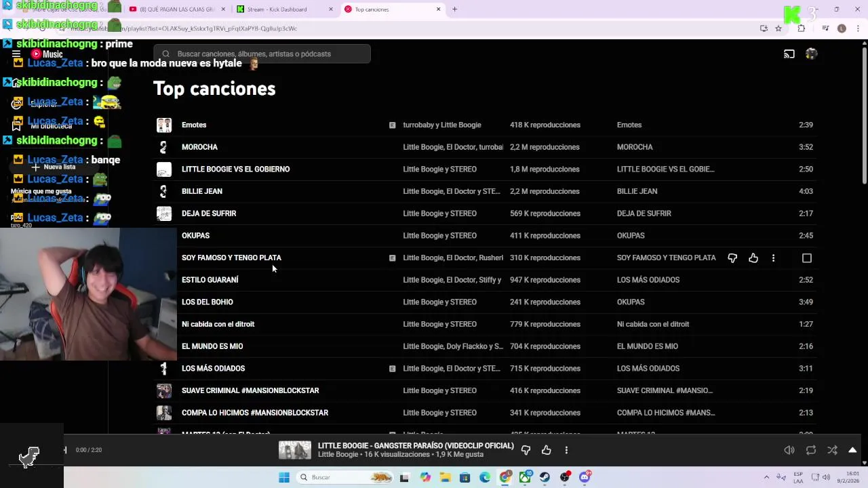Open a new browser tab with the plus button
Viewport: 868px width, 488px height.
[x=455, y=9]
